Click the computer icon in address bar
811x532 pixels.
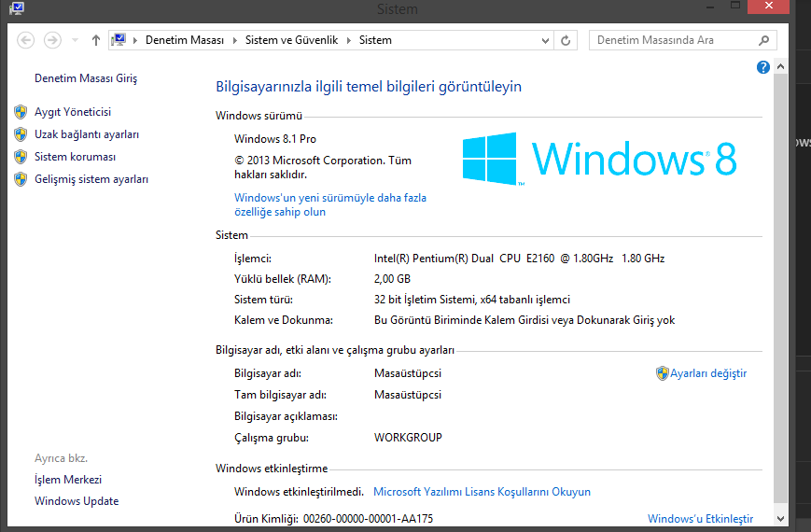[119, 40]
